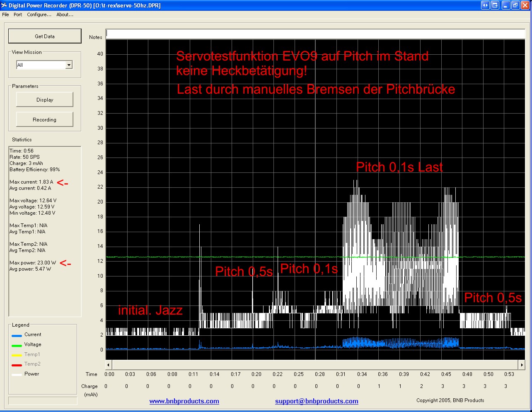Click the 0:11 time axis label
Screen dimensions: 532x412
coord(193,374)
